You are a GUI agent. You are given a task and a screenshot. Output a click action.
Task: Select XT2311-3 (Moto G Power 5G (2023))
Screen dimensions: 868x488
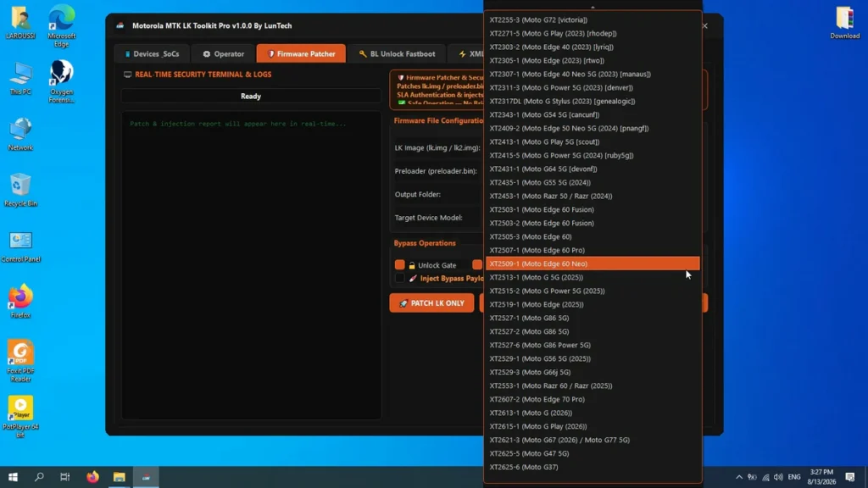(x=593, y=87)
